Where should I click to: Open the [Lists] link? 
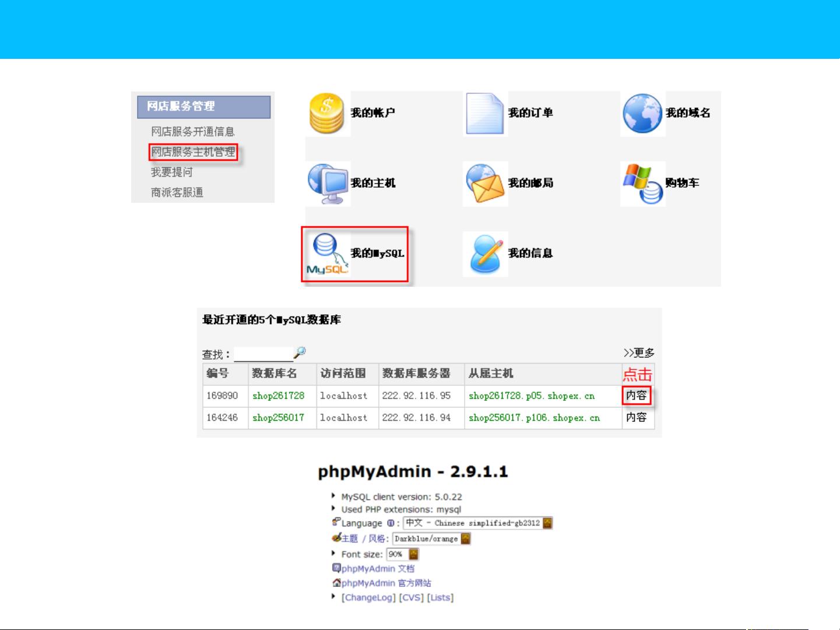[440, 597]
